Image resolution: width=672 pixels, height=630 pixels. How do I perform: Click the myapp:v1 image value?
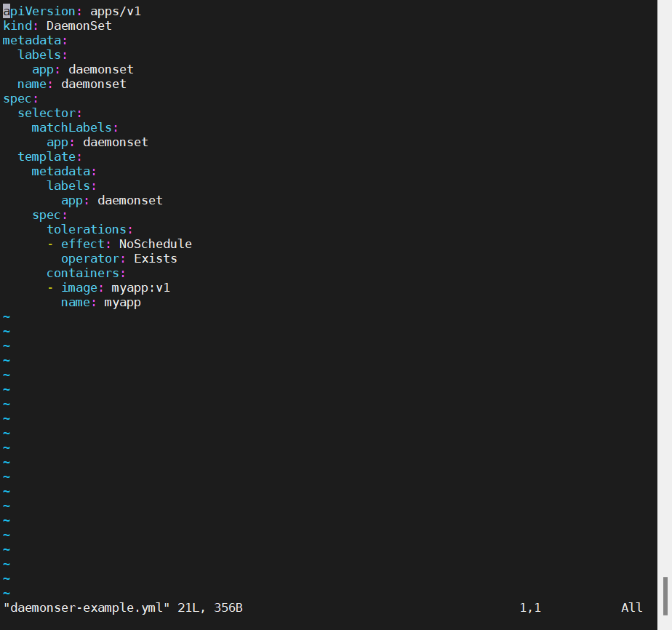pos(140,288)
